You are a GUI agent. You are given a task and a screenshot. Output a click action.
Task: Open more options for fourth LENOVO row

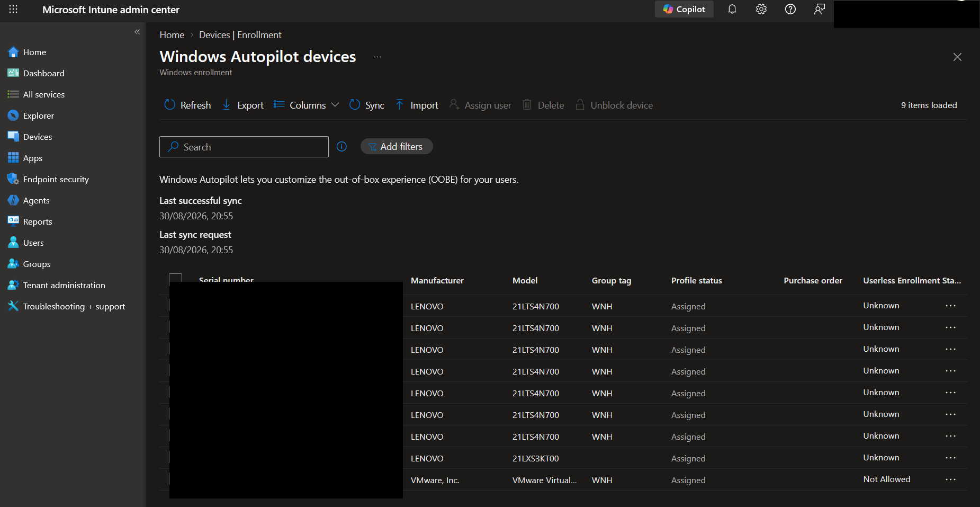click(x=951, y=371)
